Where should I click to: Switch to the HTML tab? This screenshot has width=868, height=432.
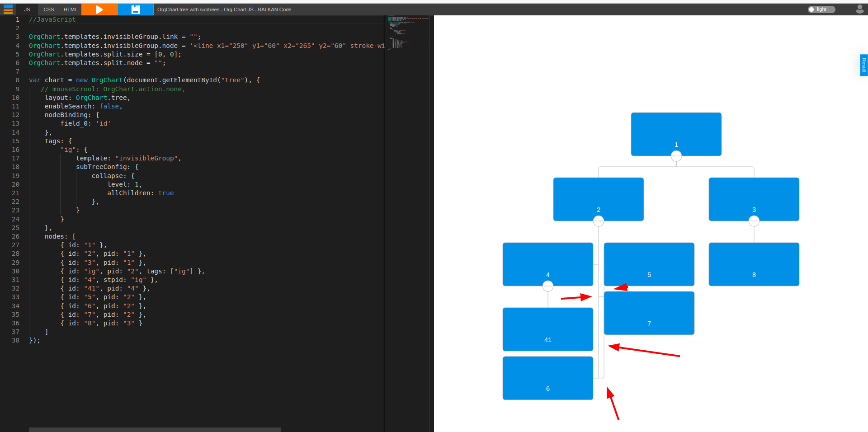70,9
